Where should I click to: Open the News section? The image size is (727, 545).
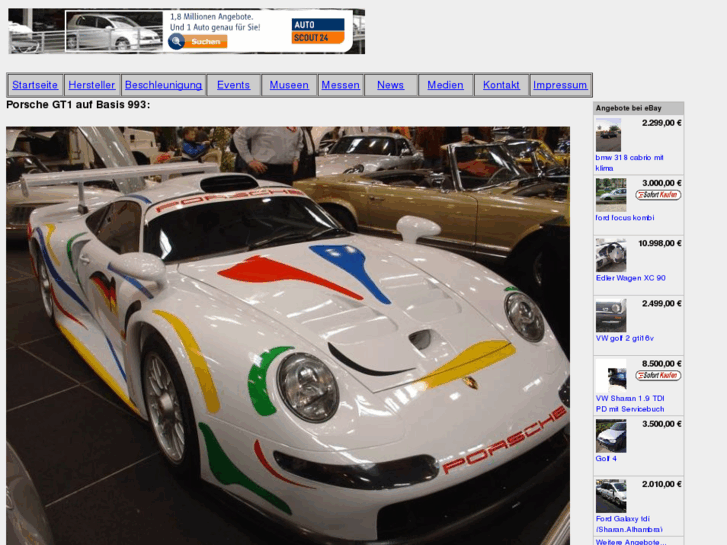click(x=390, y=85)
